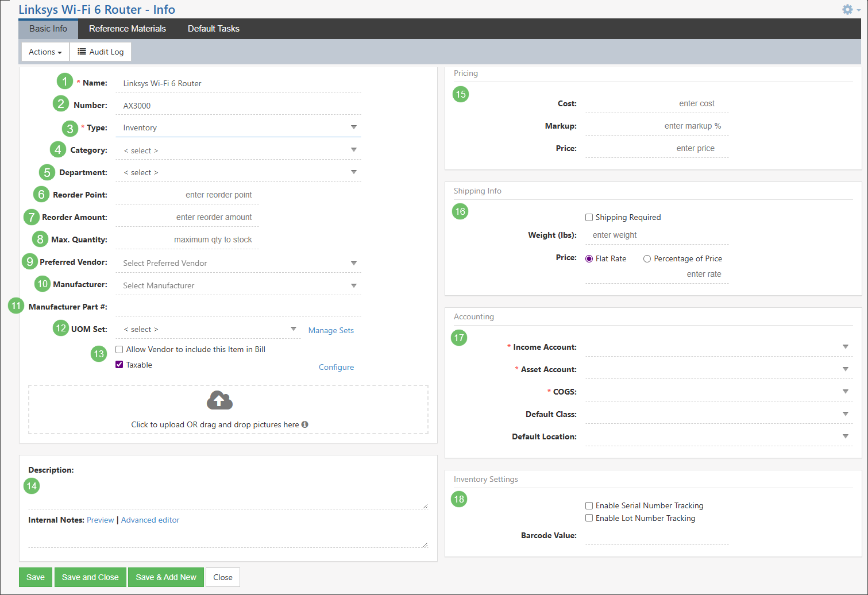Click the Save and Close button

(90, 577)
